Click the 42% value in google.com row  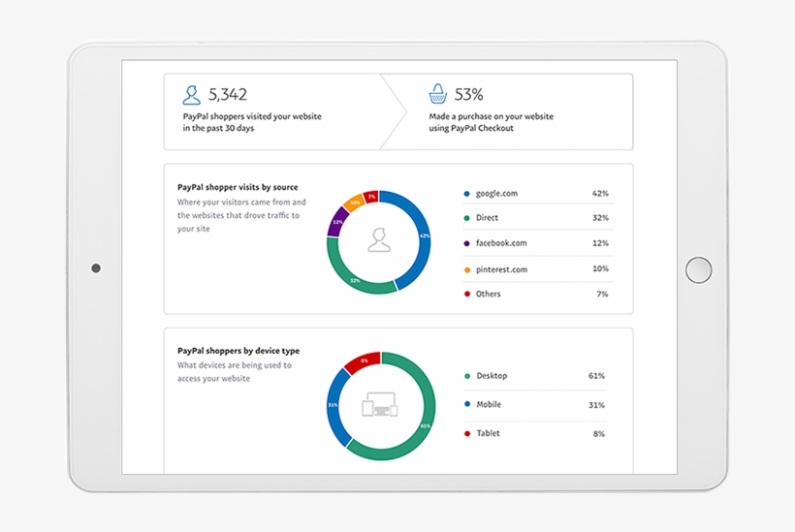tap(600, 194)
